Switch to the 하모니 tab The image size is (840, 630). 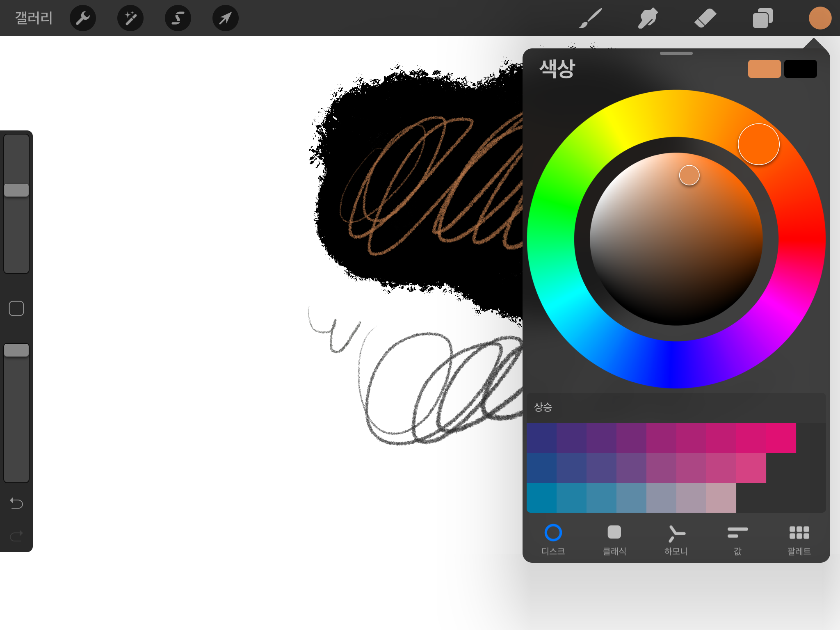(x=676, y=540)
